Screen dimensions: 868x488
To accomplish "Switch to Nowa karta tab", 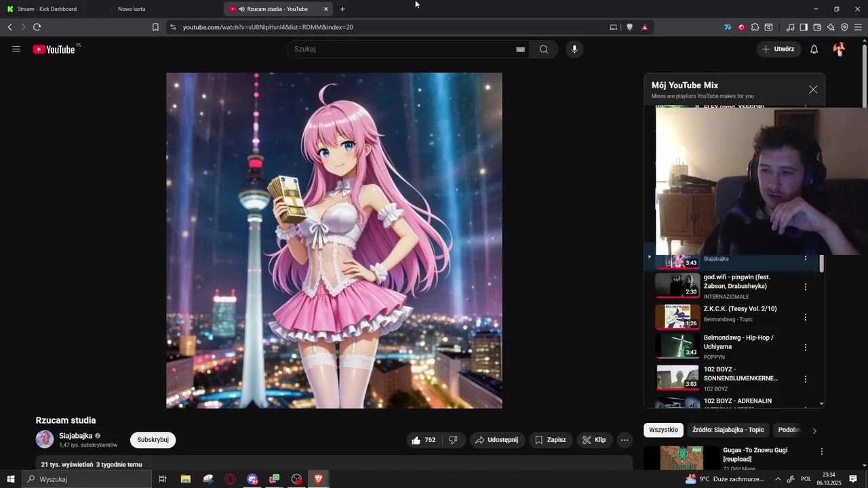I will [166, 9].
